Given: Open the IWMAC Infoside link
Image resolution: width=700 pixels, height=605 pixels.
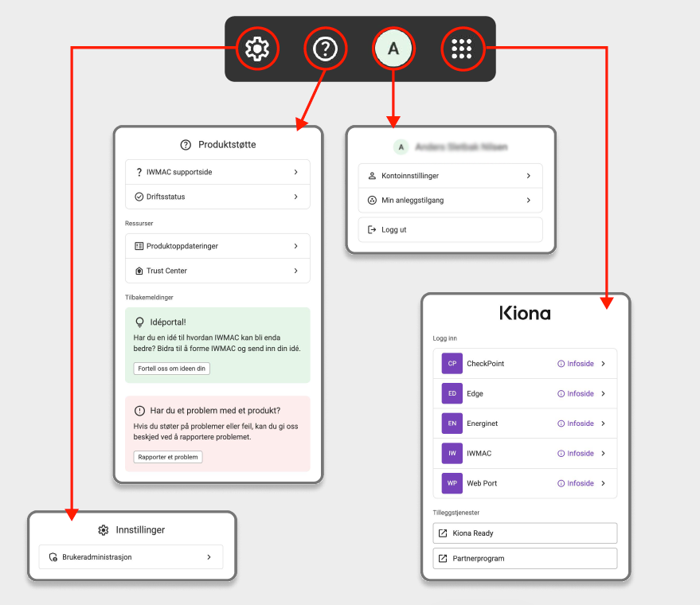Looking at the screenshot, I should (x=576, y=453).
